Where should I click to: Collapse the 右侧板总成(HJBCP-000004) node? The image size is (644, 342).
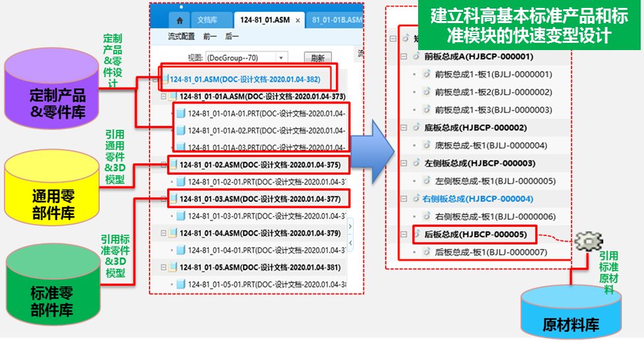point(404,198)
